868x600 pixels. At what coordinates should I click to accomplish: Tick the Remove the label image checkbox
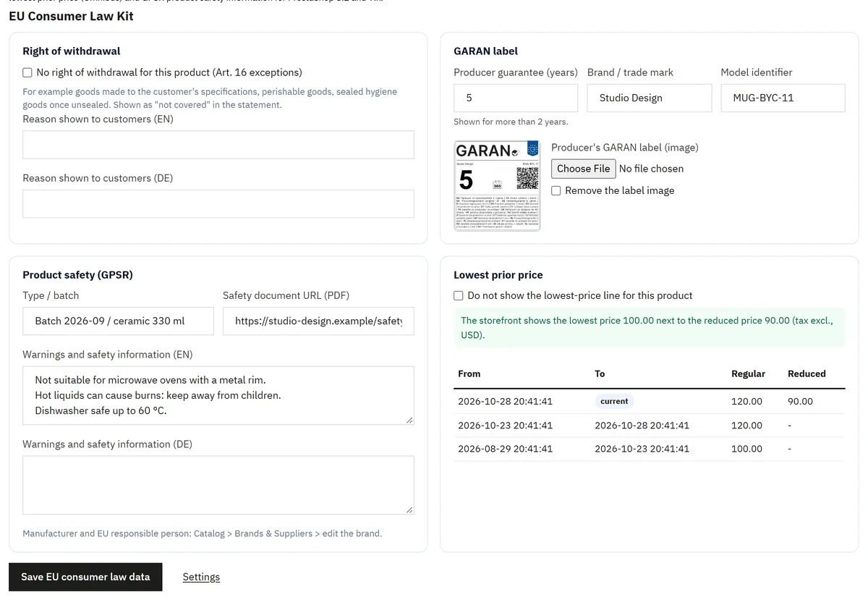[x=556, y=190]
